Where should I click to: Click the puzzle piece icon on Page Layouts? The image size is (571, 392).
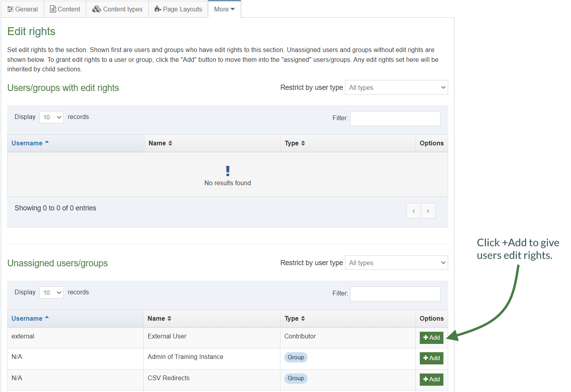158,9
